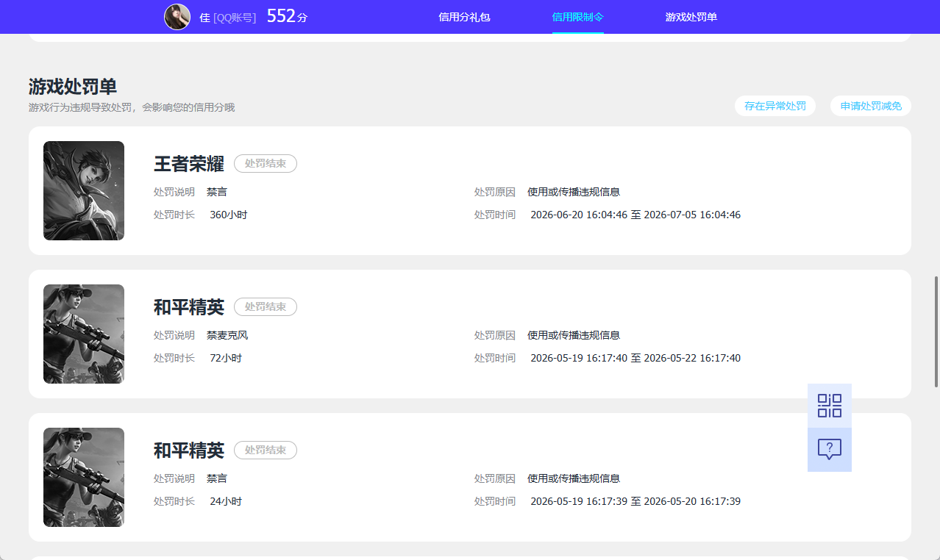This screenshot has height=560, width=940.
Task: Click 72小时 penalty duration value
Action: (226, 358)
